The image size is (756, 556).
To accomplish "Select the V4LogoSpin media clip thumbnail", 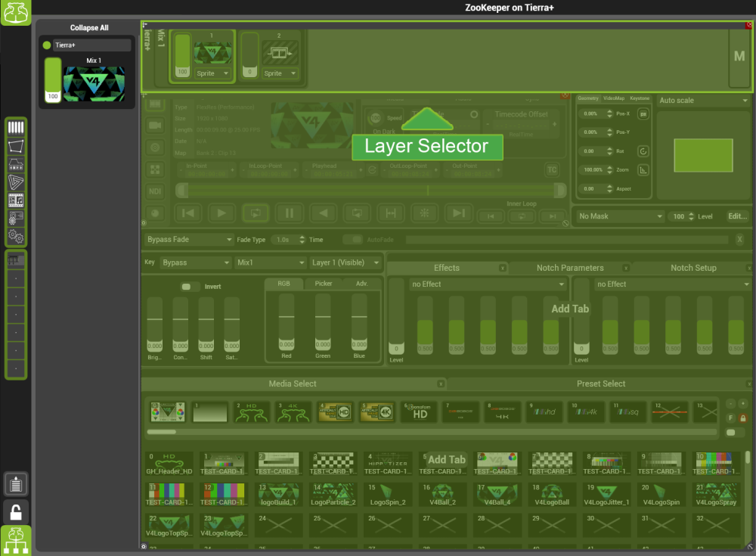I will pos(661,494).
